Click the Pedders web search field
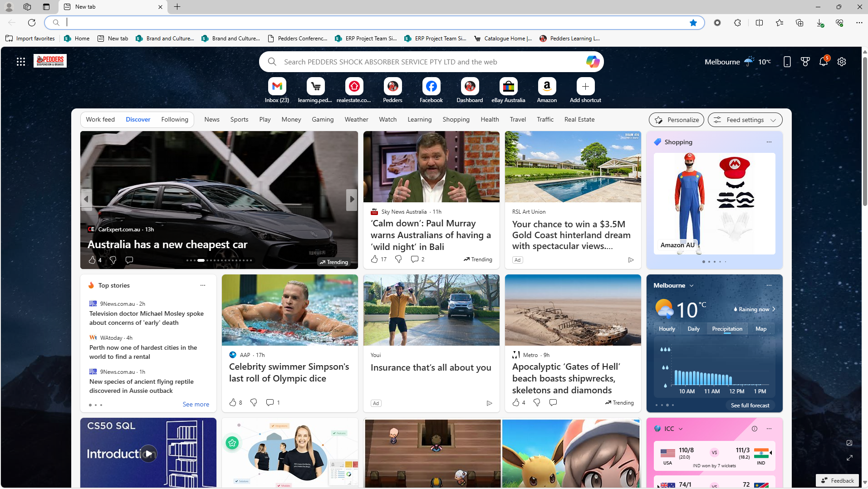The image size is (868, 489). coord(427,62)
